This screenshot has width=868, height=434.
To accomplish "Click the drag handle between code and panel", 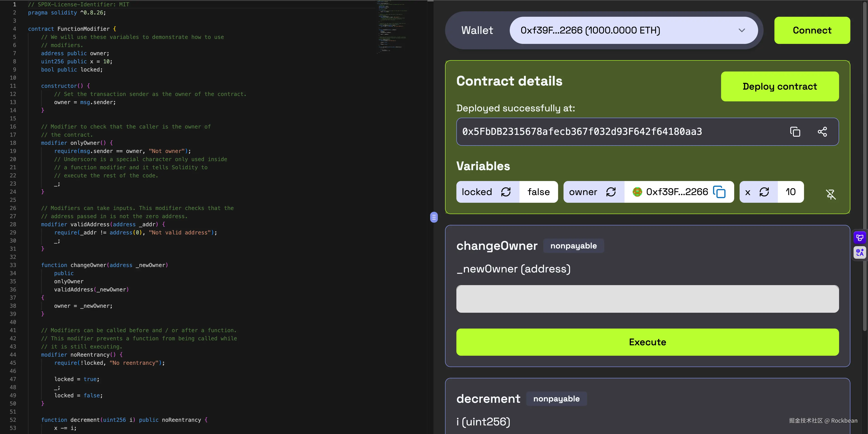I will pos(434,217).
